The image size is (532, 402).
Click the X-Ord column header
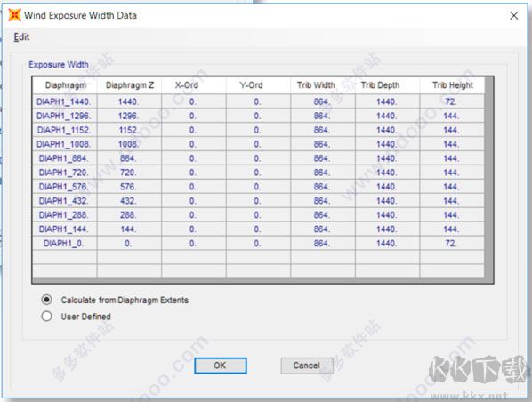194,85
